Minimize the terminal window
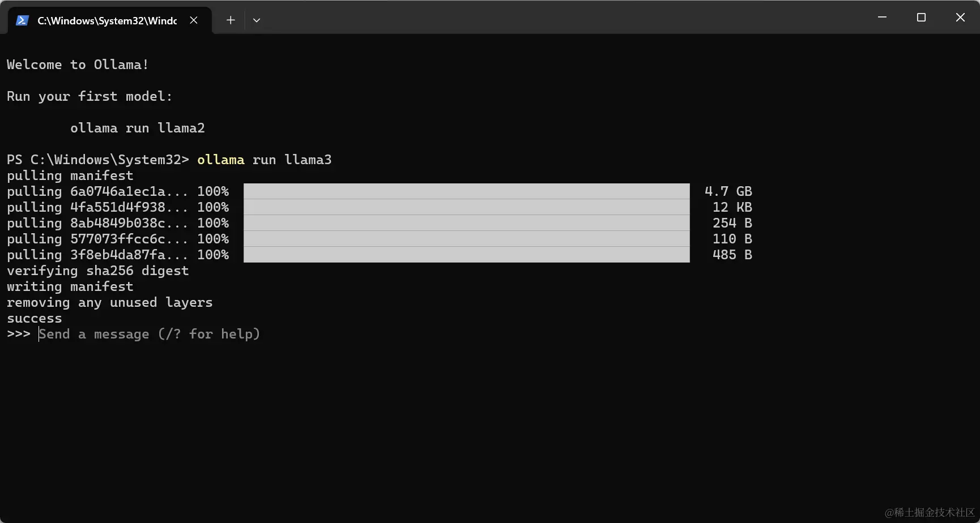This screenshot has width=980, height=523. 882,18
